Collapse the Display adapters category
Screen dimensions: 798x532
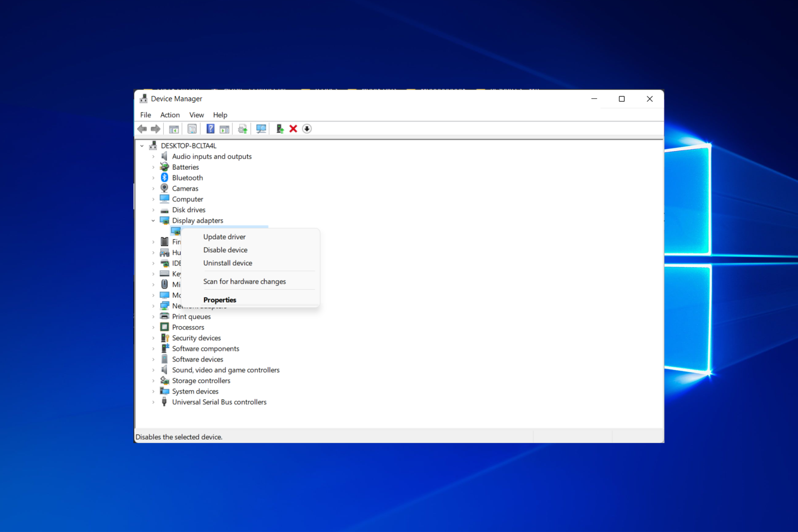pyautogui.click(x=153, y=221)
